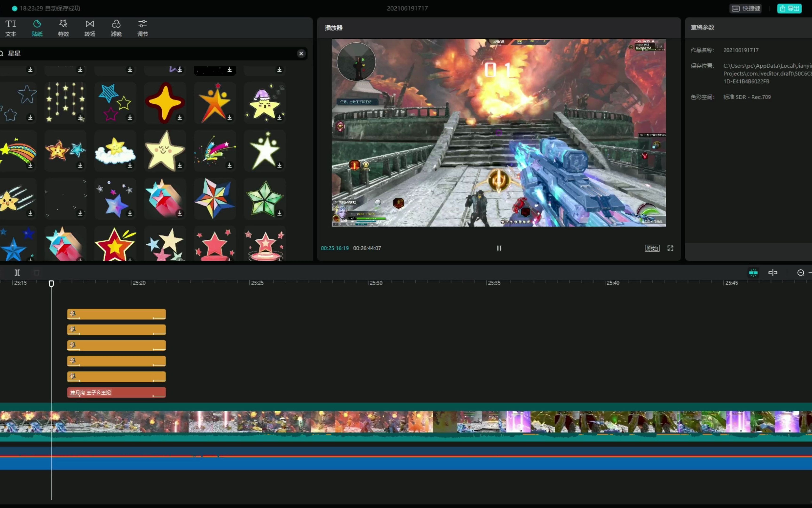Click the timeline playhead handle
Image resolution: width=812 pixels, height=508 pixels.
(x=51, y=284)
